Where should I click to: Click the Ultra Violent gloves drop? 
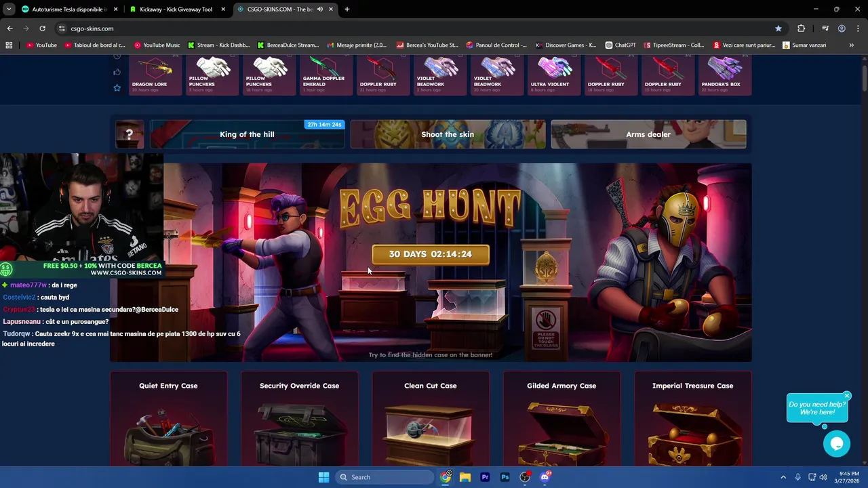pyautogui.click(x=554, y=75)
